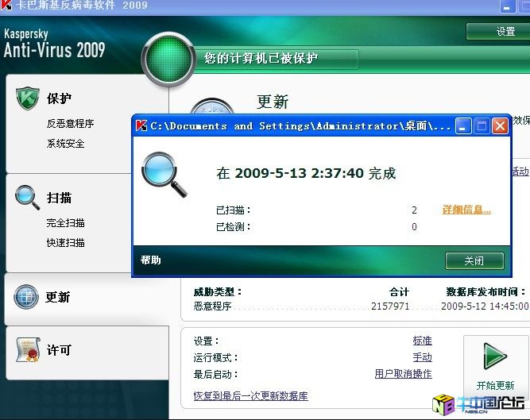Viewport: 530px width, 420px height.
Task: Click the green protection status orb
Action: click(x=168, y=59)
